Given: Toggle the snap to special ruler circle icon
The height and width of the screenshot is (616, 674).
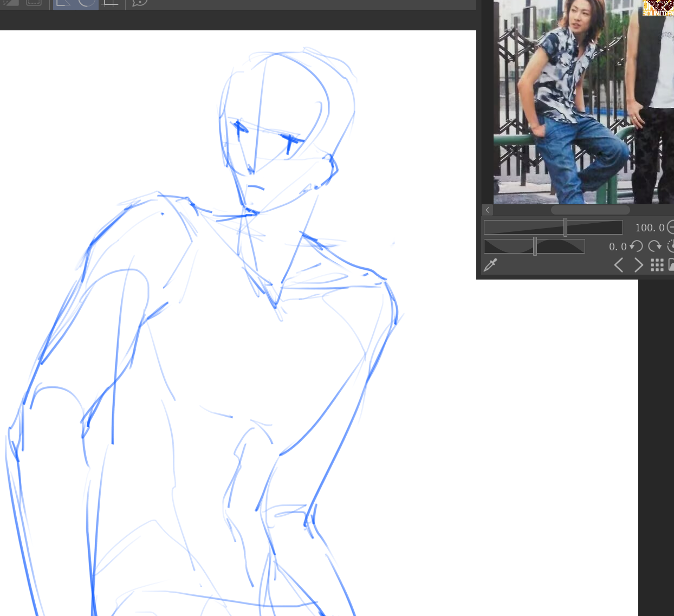Looking at the screenshot, I should [x=87, y=3].
